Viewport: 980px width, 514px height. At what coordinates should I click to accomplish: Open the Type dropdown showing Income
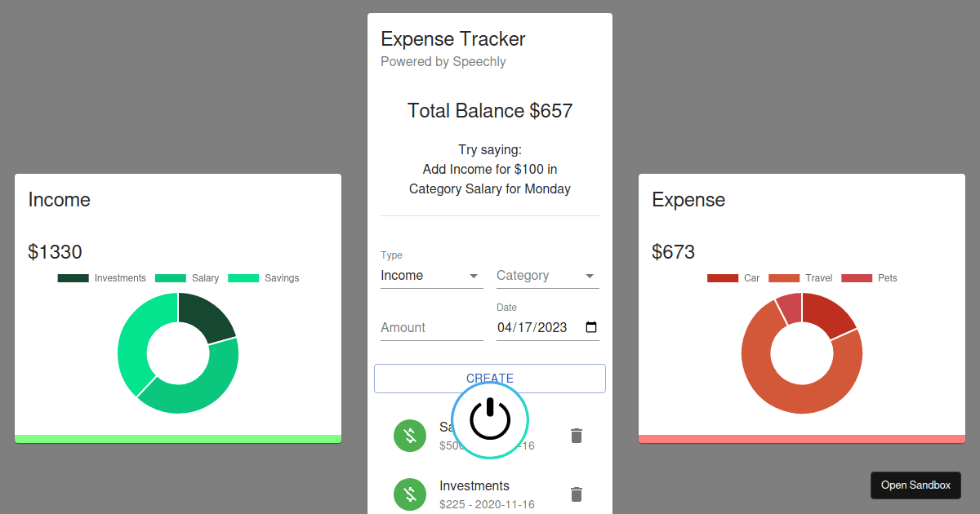[x=431, y=276]
